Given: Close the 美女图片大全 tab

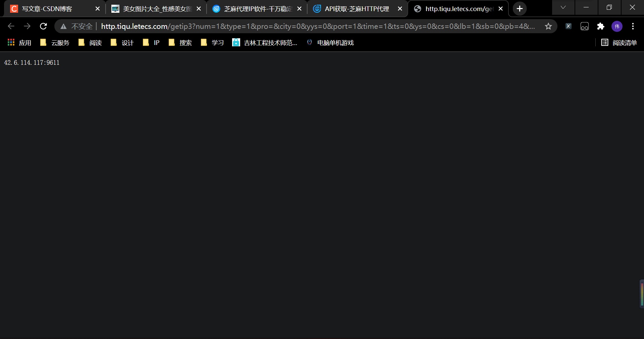Looking at the screenshot, I should click(199, 9).
